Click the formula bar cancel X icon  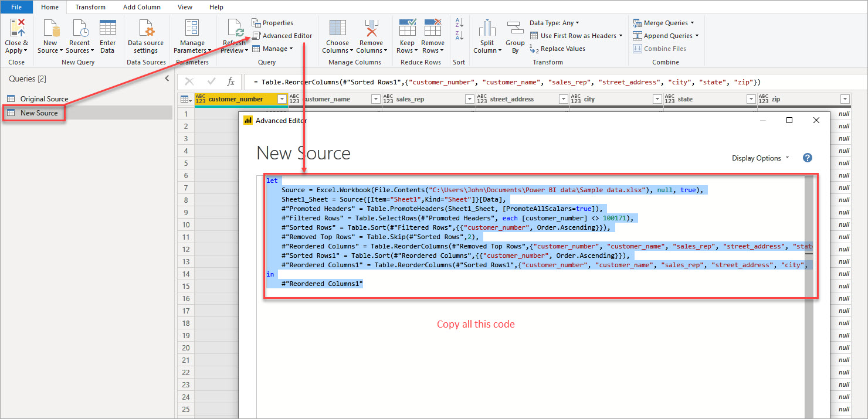pos(189,82)
